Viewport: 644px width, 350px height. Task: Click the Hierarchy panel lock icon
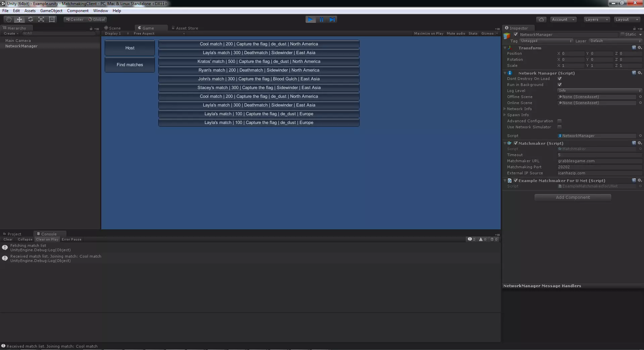91,29
